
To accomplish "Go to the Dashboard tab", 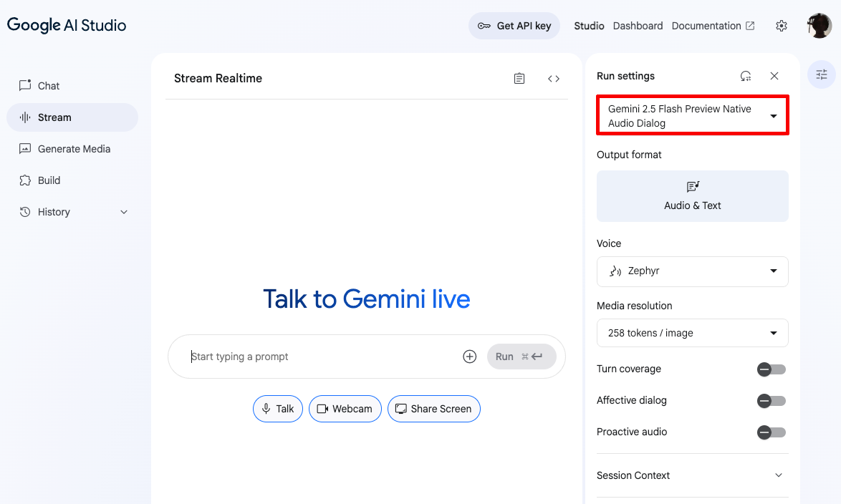I will click(638, 26).
